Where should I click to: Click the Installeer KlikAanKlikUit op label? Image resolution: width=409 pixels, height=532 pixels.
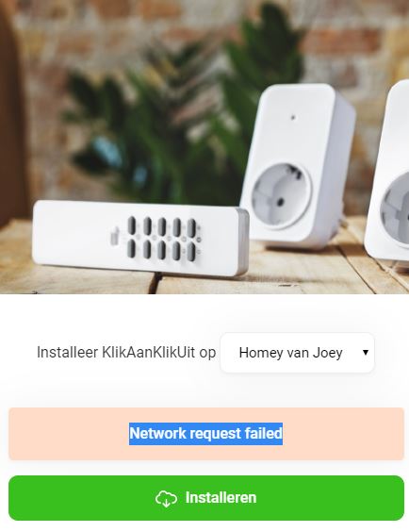pos(126,353)
